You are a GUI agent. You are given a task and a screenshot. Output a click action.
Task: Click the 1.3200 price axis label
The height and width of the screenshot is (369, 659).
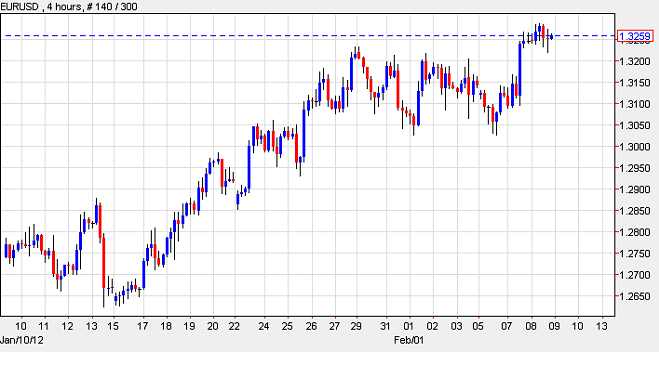635,61
